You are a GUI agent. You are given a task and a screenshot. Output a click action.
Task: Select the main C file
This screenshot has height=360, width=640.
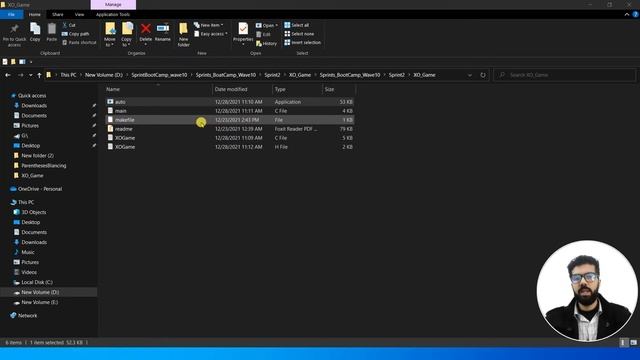pos(230,111)
